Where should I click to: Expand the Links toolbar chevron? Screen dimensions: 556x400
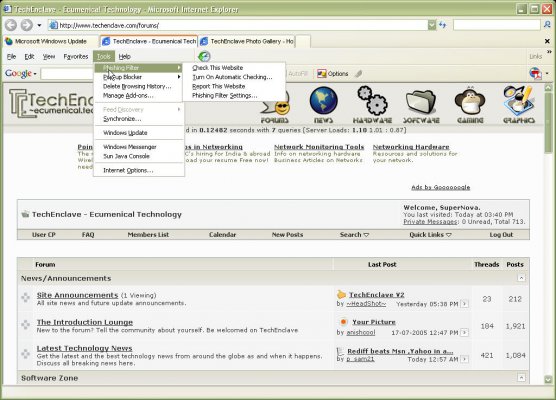pyautogui.click(x=549, y=52)
